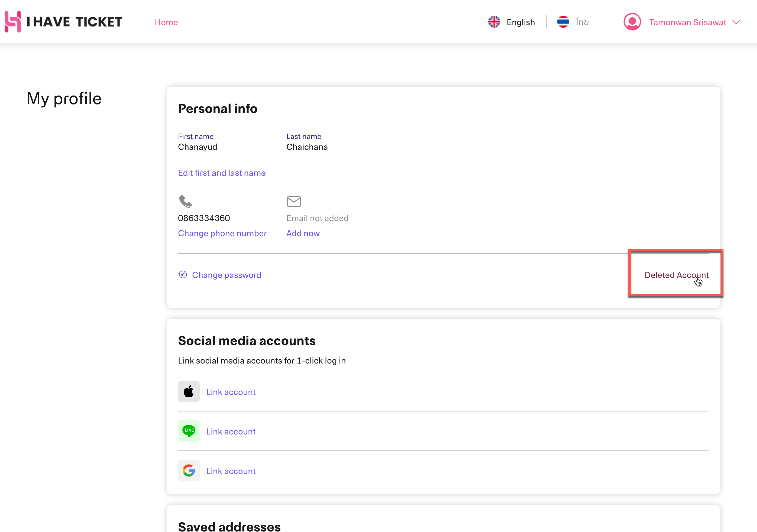The image size is (757, 532).
Task: Switch language to ไทย
Action: point(582,22)
